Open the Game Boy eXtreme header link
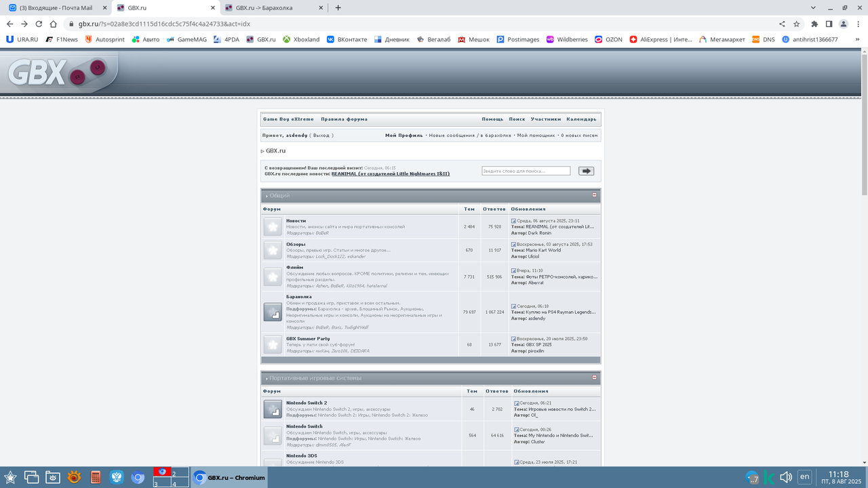This screenshot has height=488, width=868. tap(288, 119)
